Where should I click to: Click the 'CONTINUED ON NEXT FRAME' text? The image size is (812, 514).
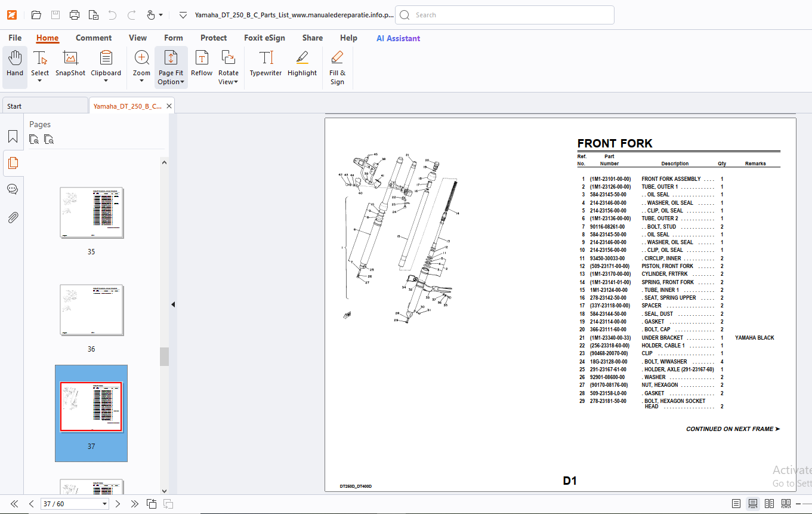coord(733,429)
